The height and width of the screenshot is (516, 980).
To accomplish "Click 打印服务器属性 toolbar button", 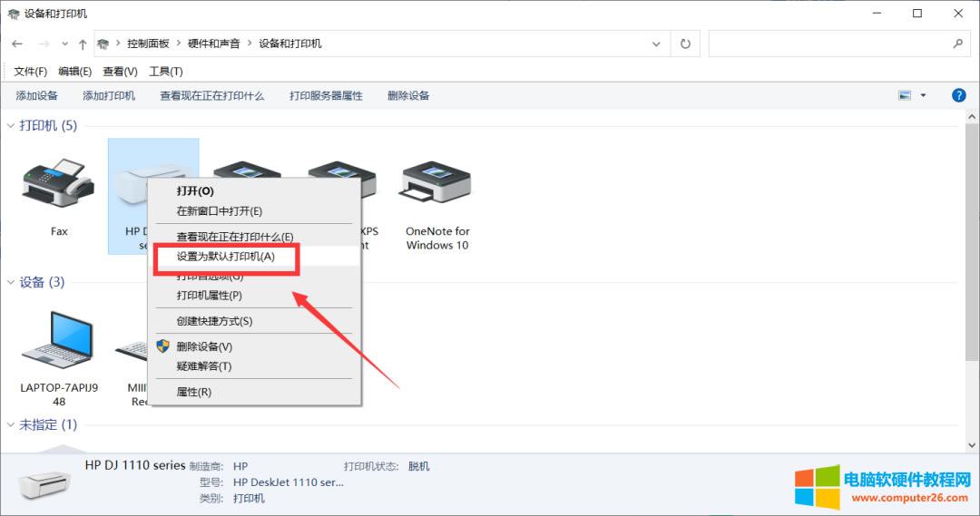I will (x=326, y=95).
